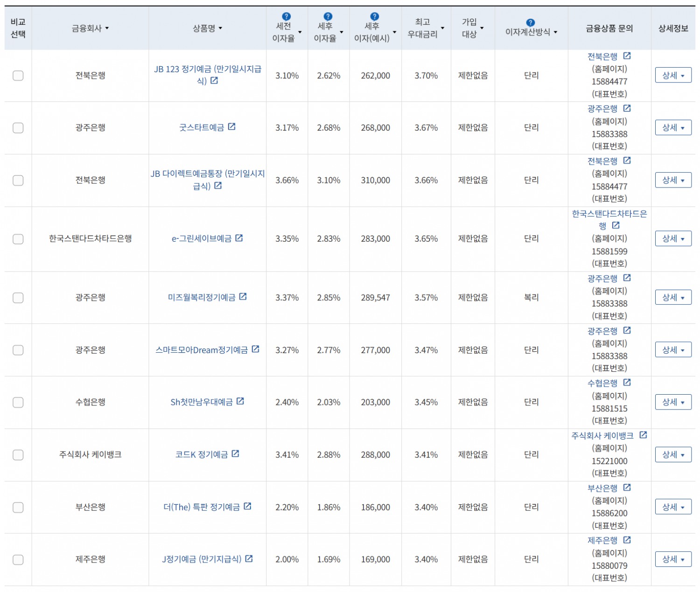Expand 상세 dropdown for 굿스타트예금
Screen dimensions: 700x592
click(673, 127)
